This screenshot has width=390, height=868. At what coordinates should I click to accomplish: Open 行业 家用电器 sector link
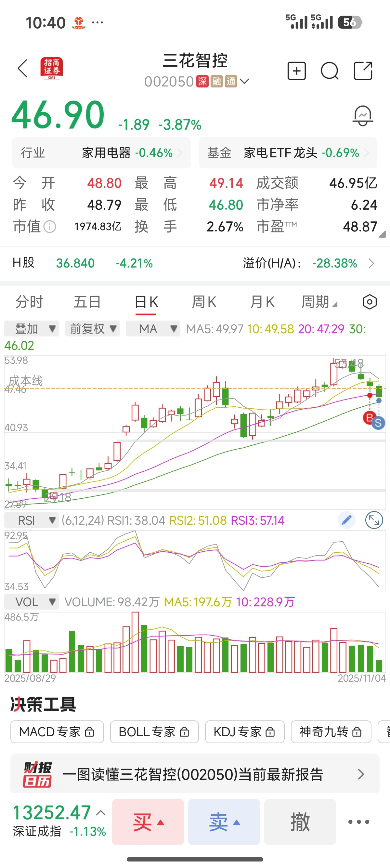pos(101,153)
